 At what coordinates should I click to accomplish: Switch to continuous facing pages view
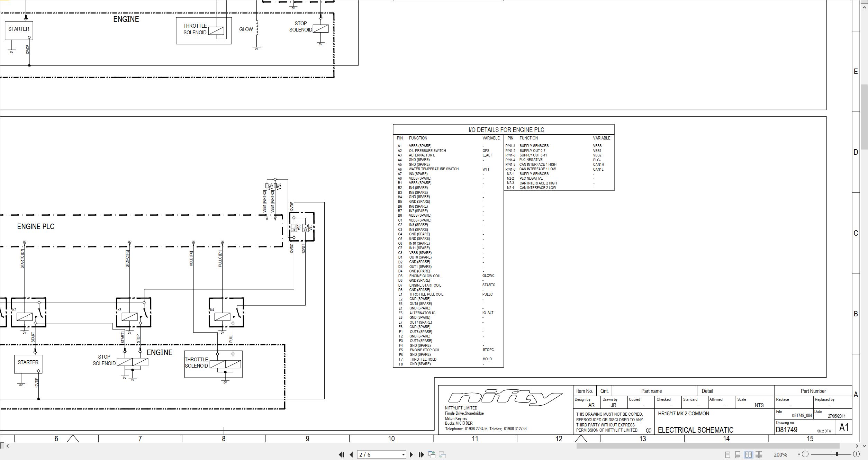(x=759, y=454)
